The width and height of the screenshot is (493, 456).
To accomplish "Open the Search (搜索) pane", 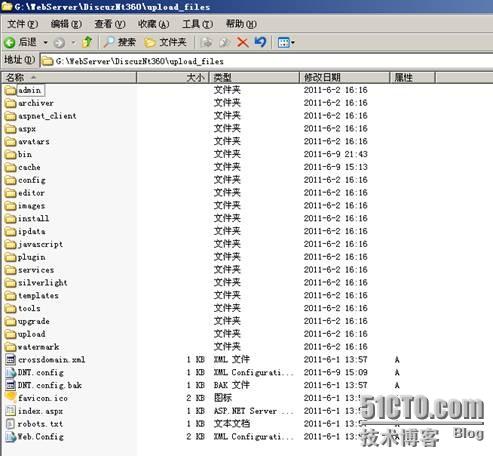I will 119,42.
